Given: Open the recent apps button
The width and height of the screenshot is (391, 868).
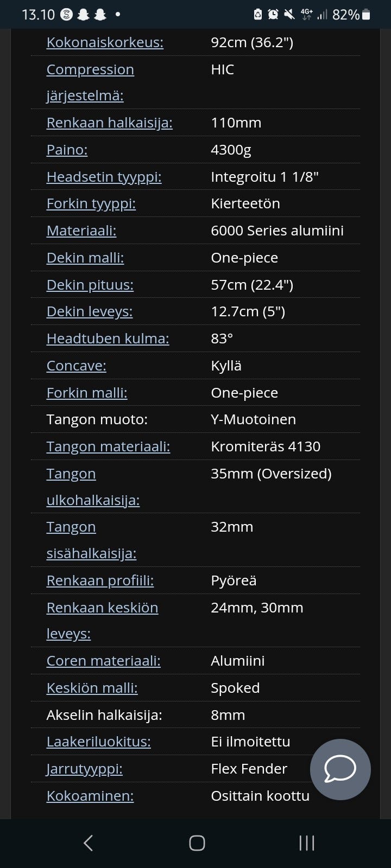Looking at the screenshot, I should [306, 843].
